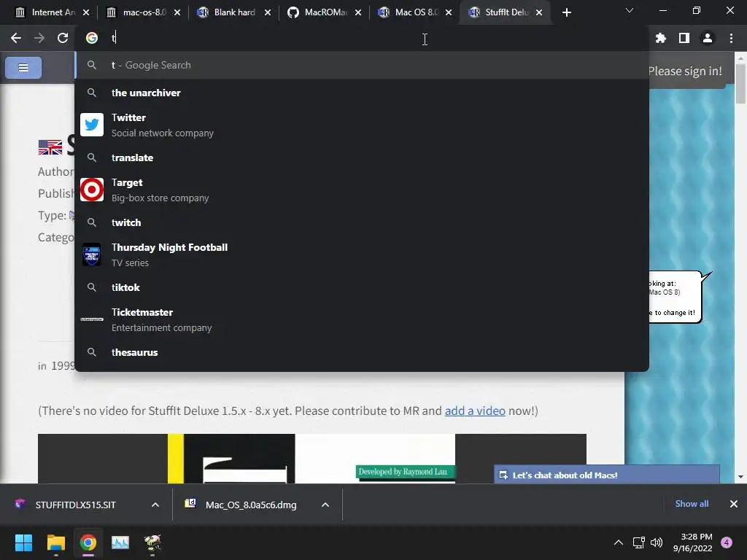Click the browser forward arrow
This screenshot has width=747, height=560.
(x=39, y=38)
